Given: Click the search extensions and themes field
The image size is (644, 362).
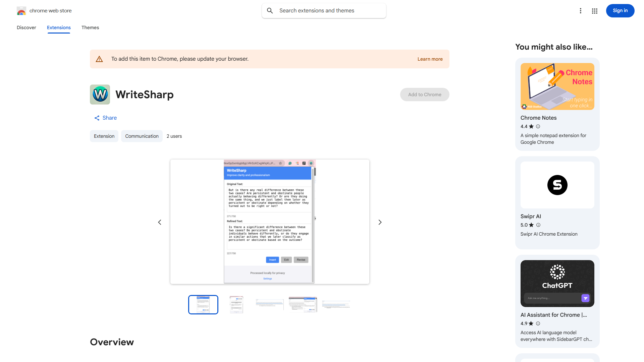Looking at the screenshot, I should click(323, 10).
